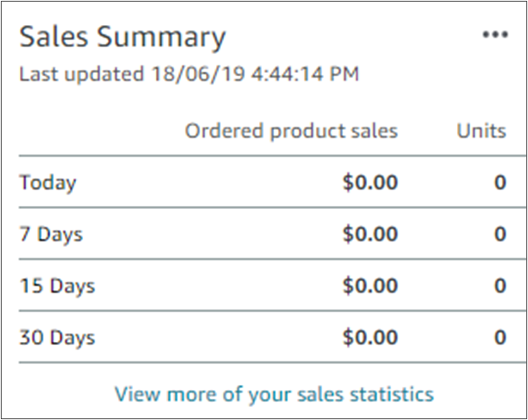
Task: Select the 15 Days row label
Action: coord(57,285)
